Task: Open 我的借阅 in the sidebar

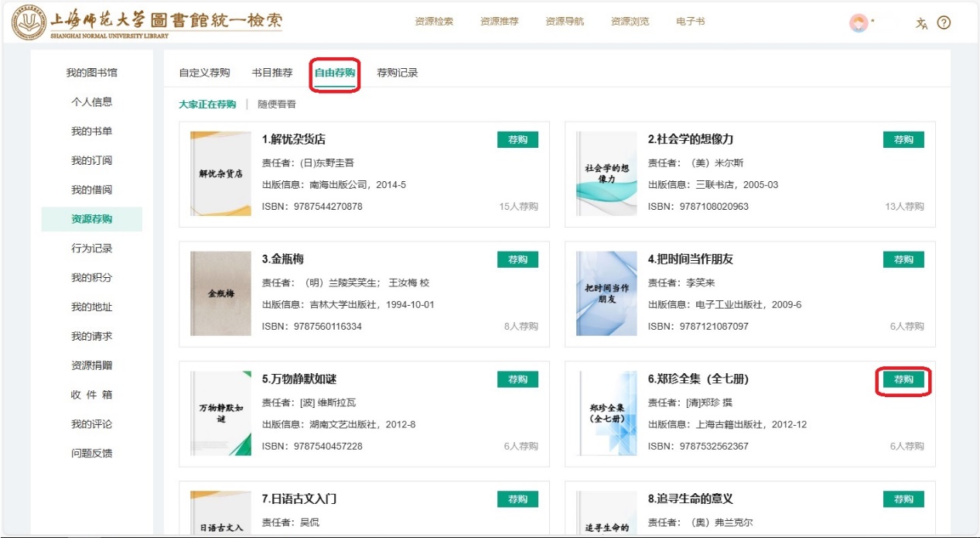Action: coord(92,190)
